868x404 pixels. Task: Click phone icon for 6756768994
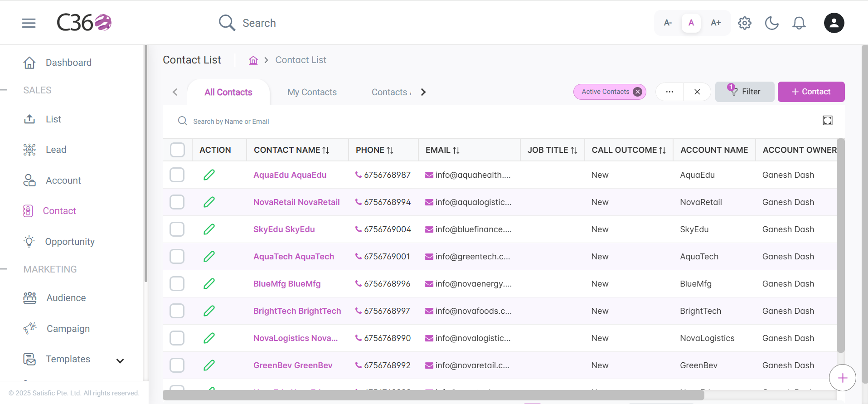[x=359, y=202]
